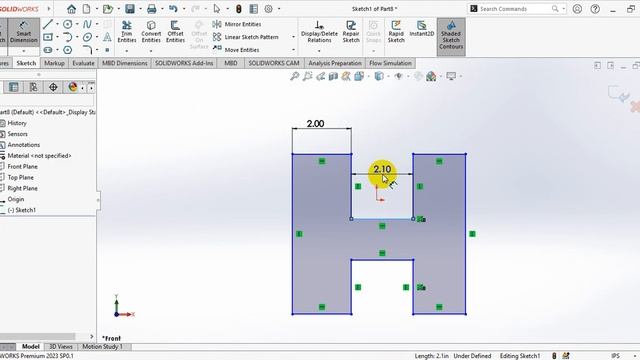Click Linear Sketch Pattern
The height and width of the screenshot is (360, 640).
click(x=245, y=37)
